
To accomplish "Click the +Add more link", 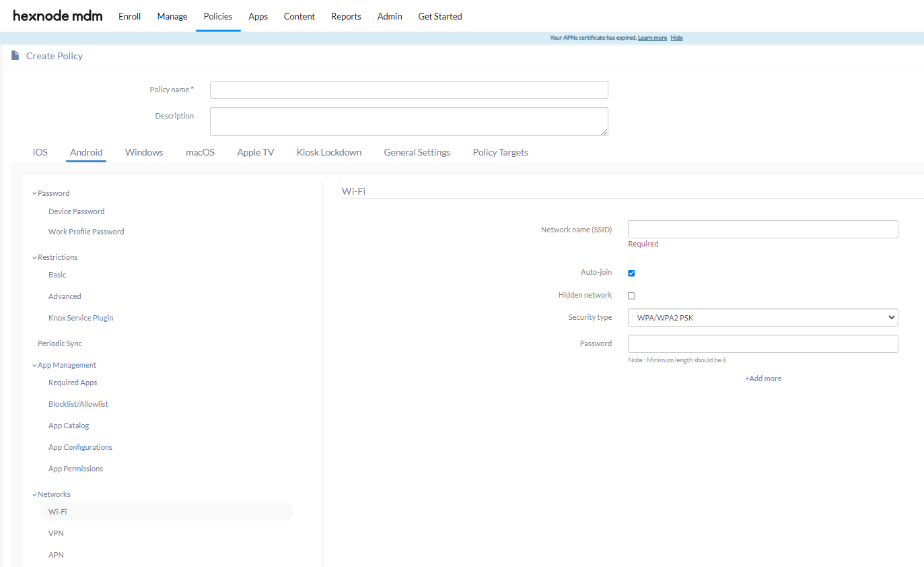I will [763, 378].
